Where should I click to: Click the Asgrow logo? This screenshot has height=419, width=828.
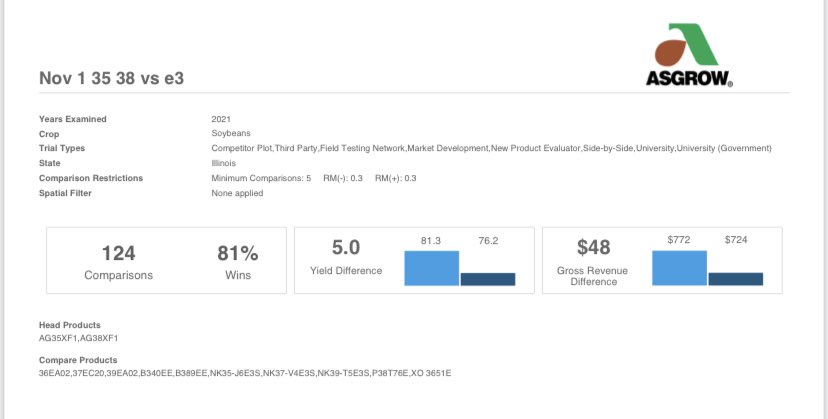click(689, 55)
